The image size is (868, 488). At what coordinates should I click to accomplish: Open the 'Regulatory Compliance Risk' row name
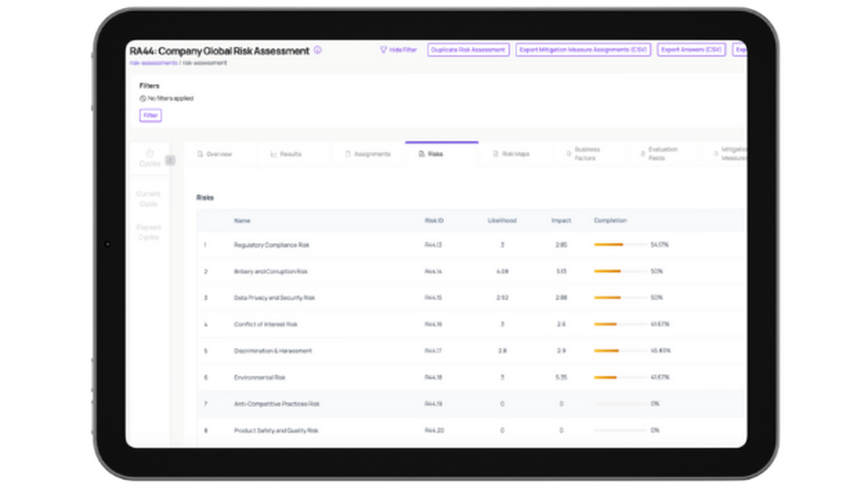[271, 245]
